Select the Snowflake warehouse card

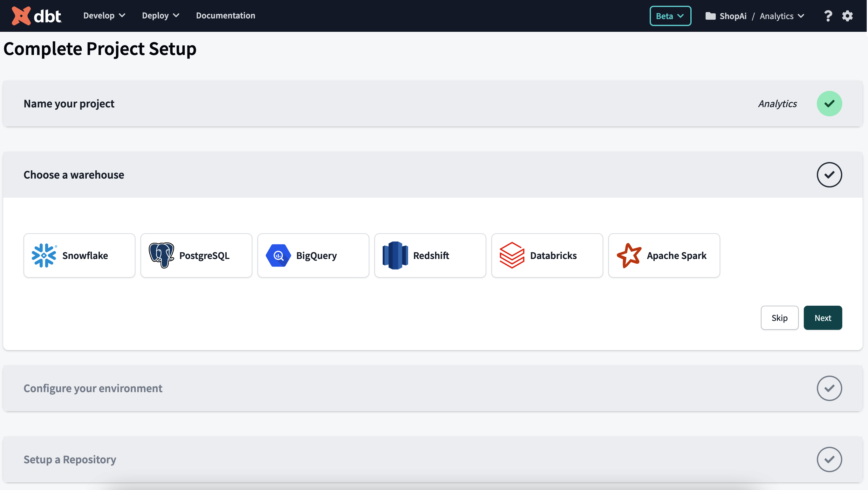pos(79,255)
